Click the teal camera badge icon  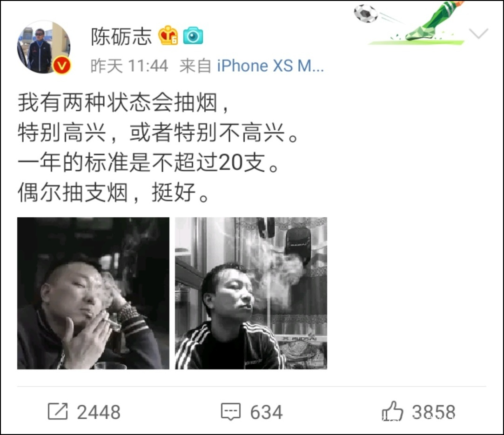(x=193, y=36)
